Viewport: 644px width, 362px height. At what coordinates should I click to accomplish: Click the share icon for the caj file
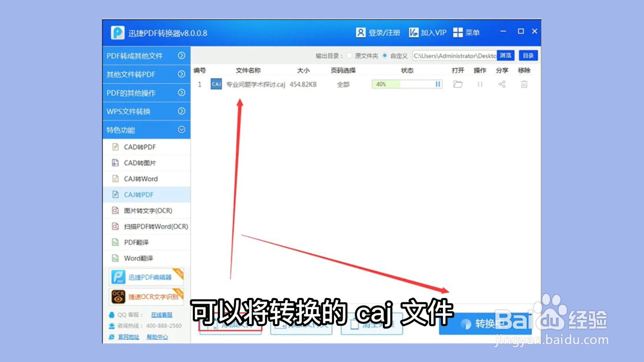tap(502, 84)
